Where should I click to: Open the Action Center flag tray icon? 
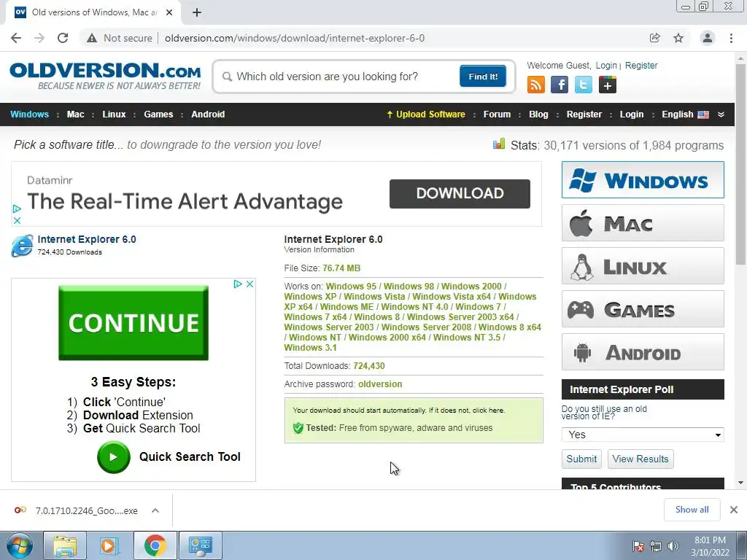(x=638, y=546)
